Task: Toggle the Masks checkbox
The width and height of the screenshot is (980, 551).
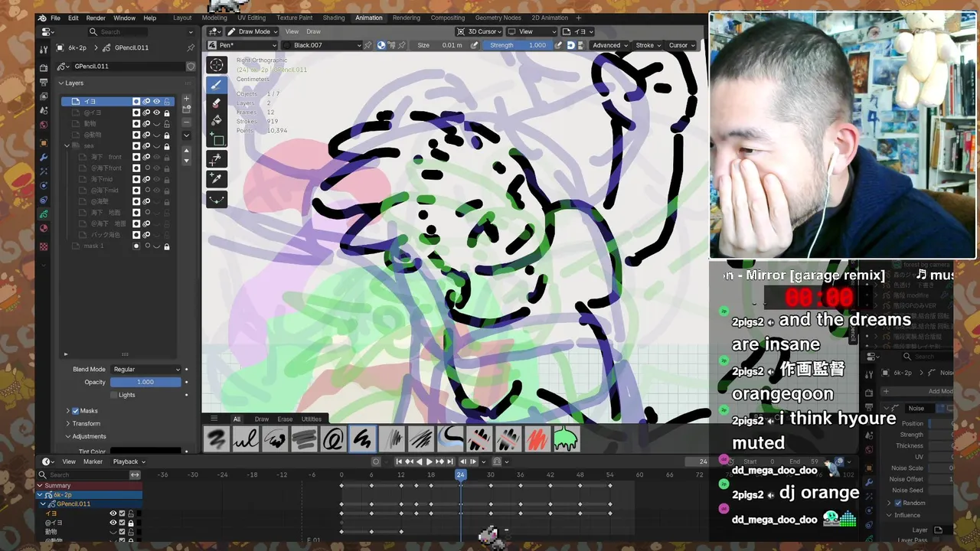Action: (x=75, y=411)
